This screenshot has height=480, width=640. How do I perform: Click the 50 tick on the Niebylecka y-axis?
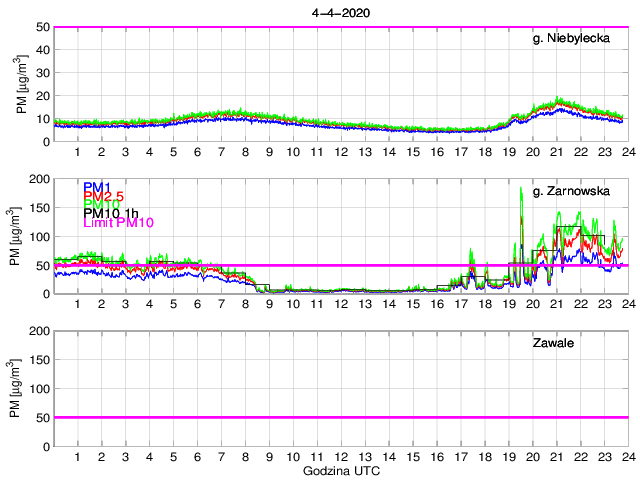[x=44, y=27]
